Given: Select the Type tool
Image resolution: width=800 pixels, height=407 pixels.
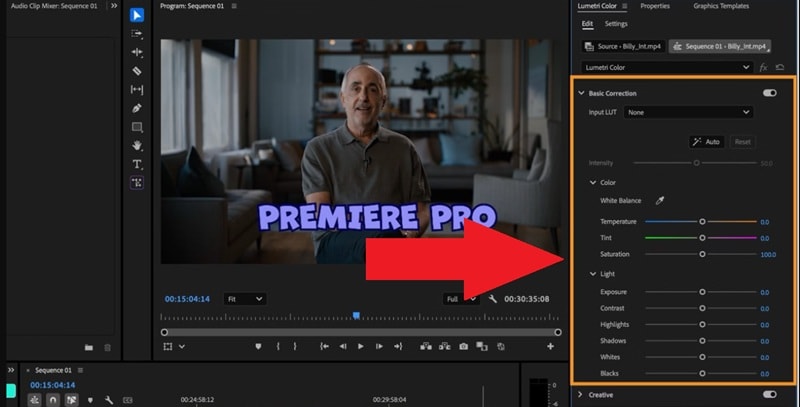Looking at the screenshot, I should pos(137,164).
